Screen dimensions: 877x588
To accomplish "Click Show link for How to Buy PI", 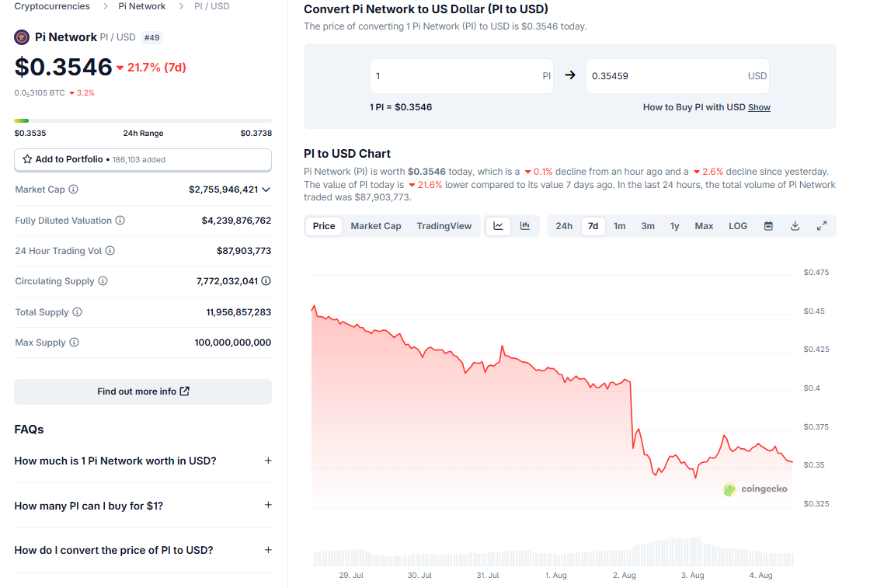I will [759, 107].
